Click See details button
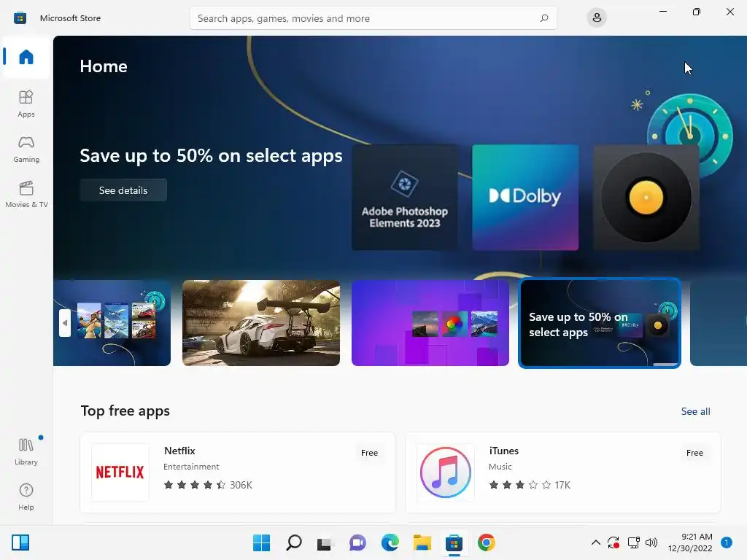Screen dimensions: 747x560 click(x=123, y=190)
